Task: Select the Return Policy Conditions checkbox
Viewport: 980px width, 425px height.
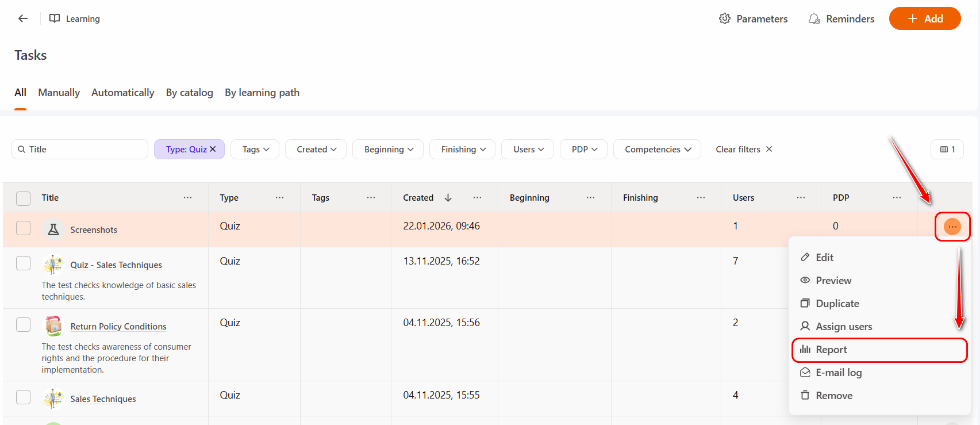Action: pos(24,324)
